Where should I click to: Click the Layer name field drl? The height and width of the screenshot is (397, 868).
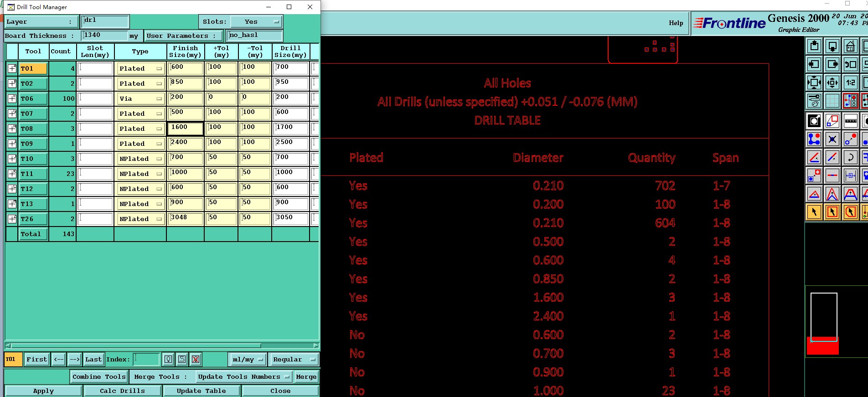[x=105, y=21]
